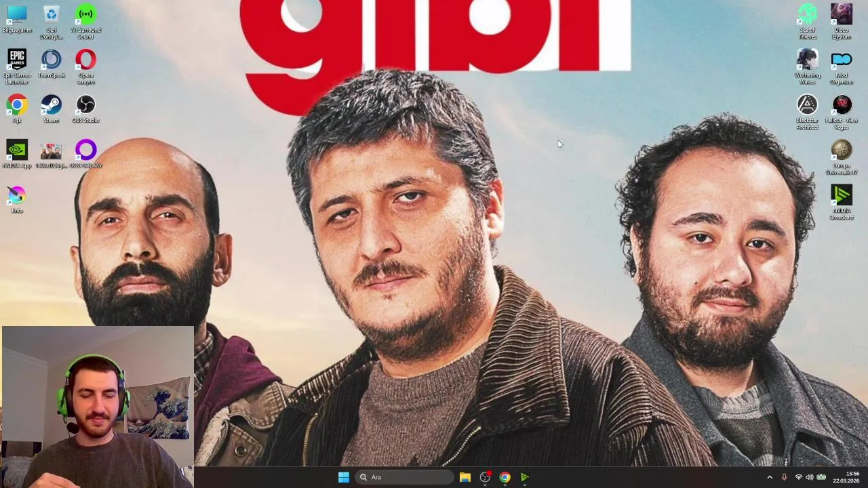Screen dimensions: 868x488
Task: Open the taskbar app with red notification badge
Action: point(485,477)
